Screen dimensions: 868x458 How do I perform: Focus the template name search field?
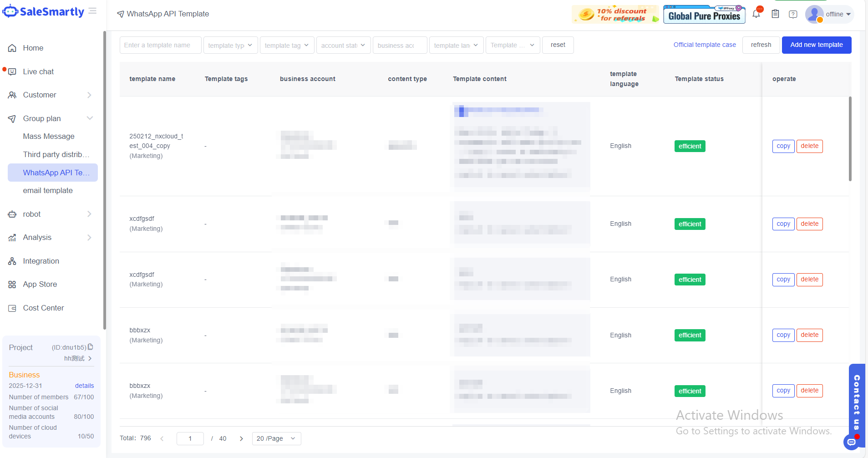pyautogui.click(x=160, y=45)
